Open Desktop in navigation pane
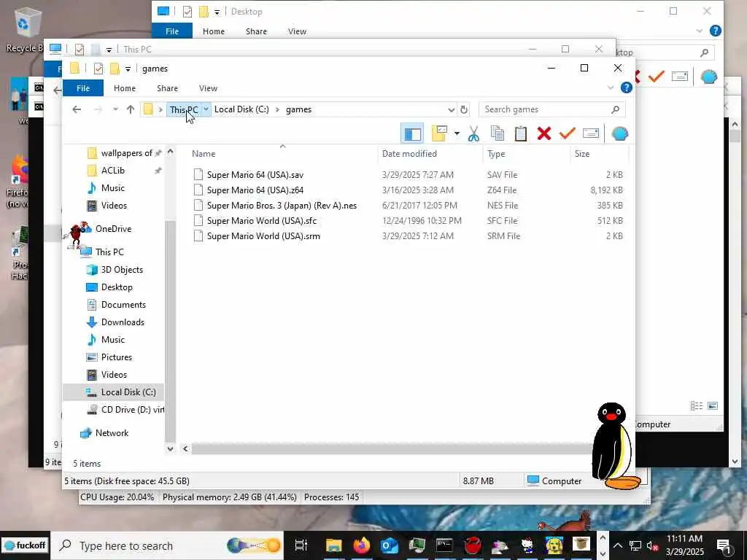747x560 pixels. pos(117,287)
